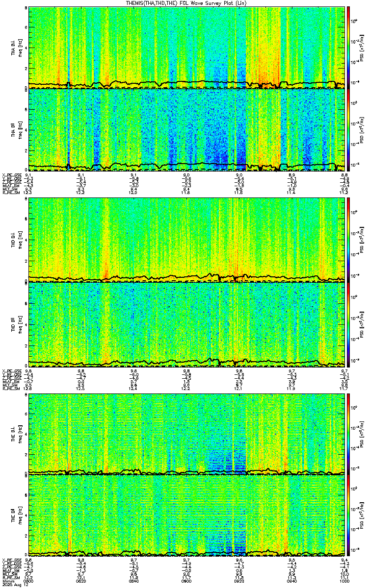
Task: Select the THD B-parallel spectrogram panel
Action: [186, 324]
